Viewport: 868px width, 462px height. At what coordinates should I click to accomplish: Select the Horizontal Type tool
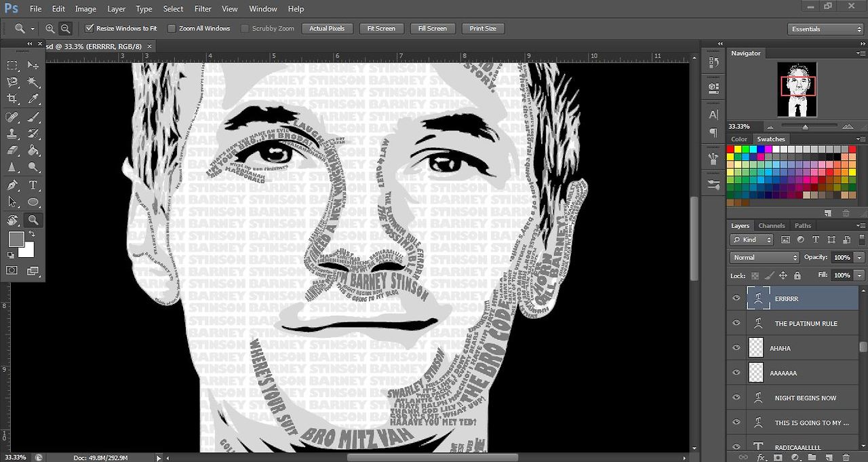[x=33, y=185]
